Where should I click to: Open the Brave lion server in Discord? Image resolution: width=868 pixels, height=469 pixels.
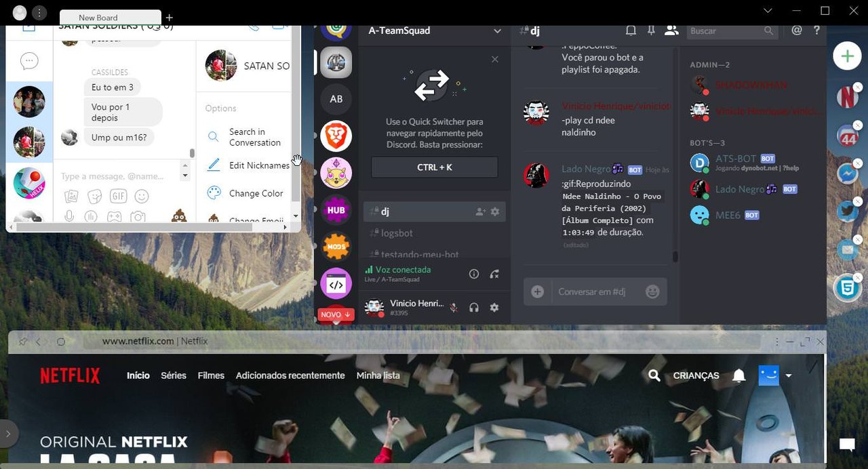[336, 136]
